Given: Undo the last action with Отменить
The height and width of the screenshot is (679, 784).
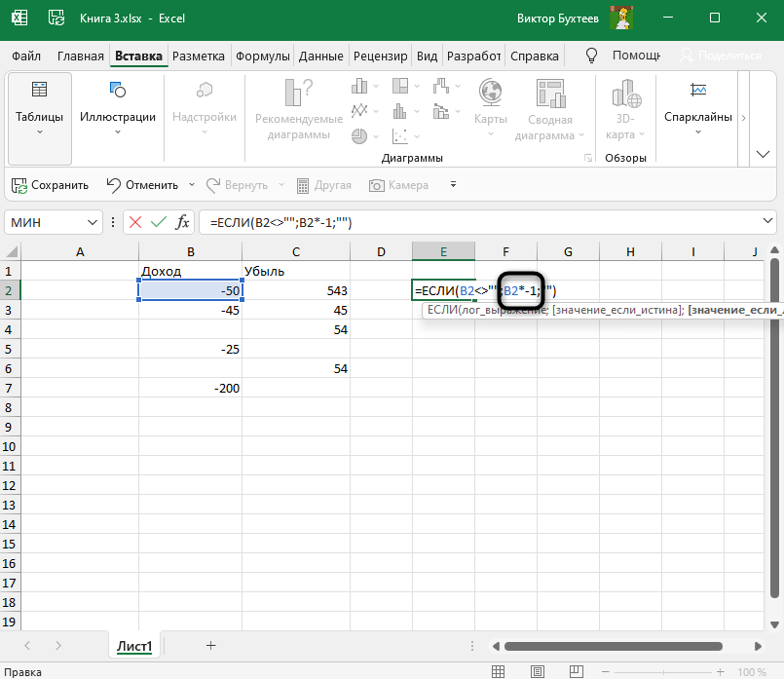Looking at the screenshot, I should tap(141, 184).
